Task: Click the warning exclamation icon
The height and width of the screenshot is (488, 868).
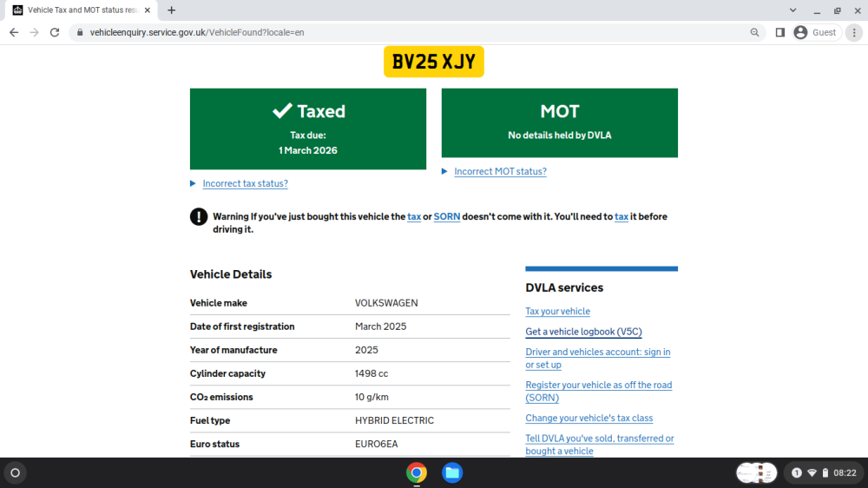Action: (199, 216)
